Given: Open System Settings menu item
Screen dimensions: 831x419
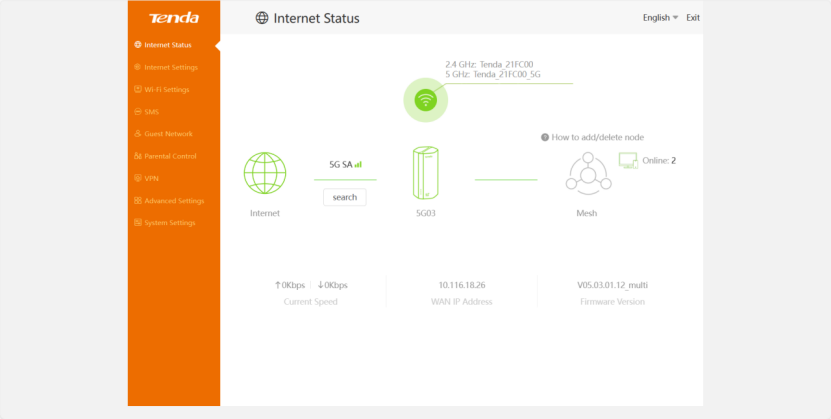Looking at the screenshot, I should (x=169, y=223).
